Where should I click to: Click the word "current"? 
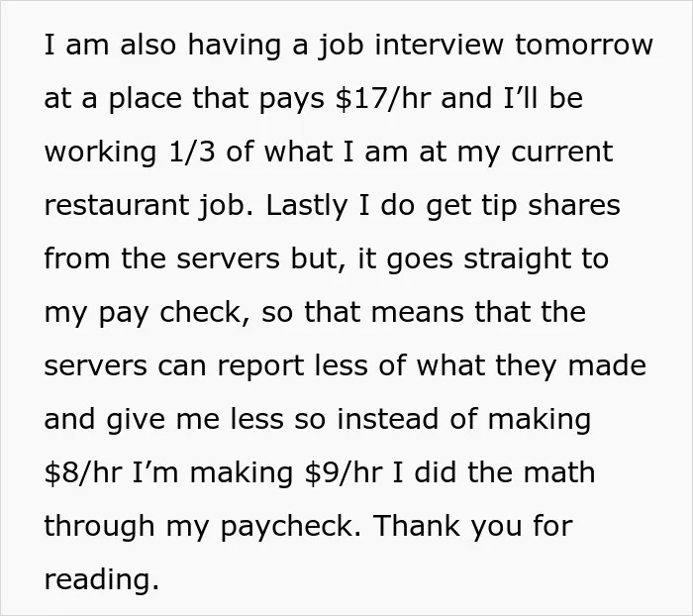coord(561,153)
